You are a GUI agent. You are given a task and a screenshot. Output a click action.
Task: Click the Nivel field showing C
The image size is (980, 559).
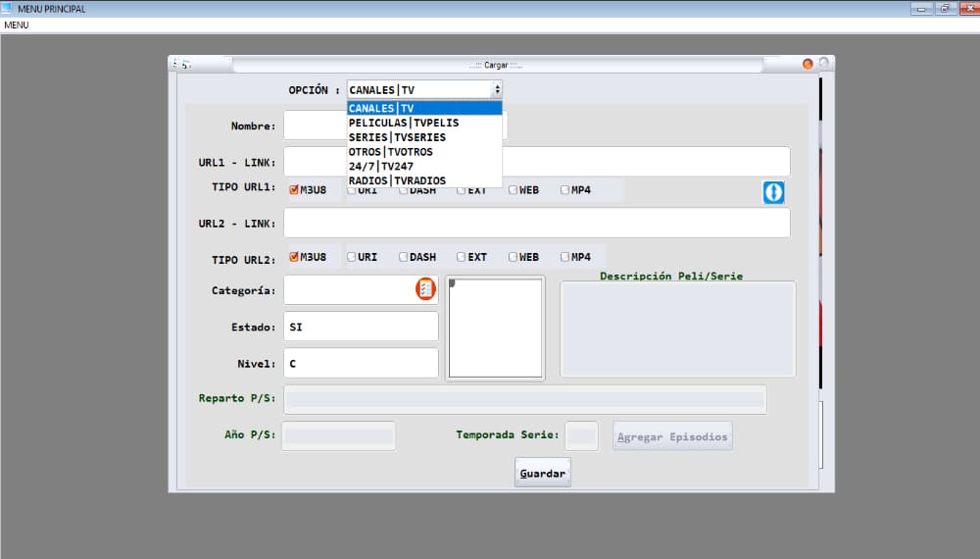362,363
